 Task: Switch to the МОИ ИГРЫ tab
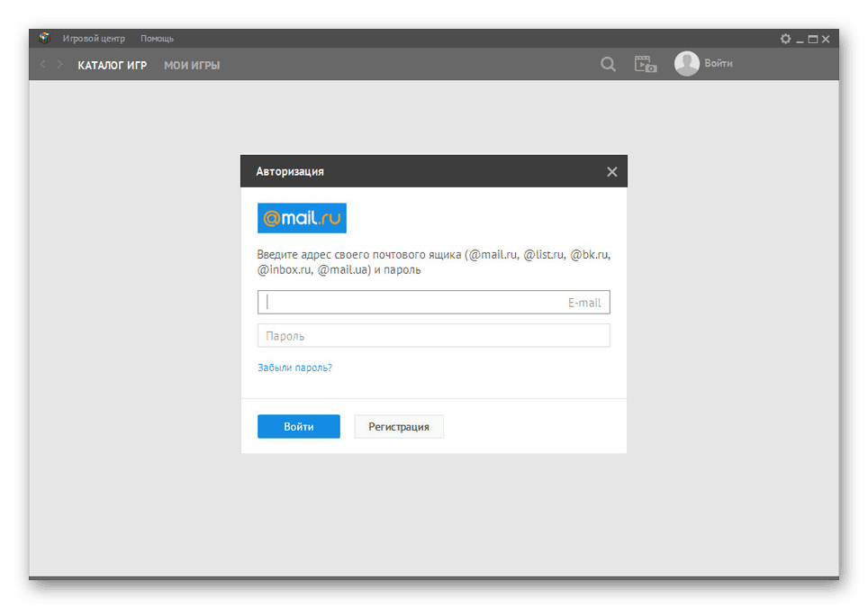tap(192, 66)
